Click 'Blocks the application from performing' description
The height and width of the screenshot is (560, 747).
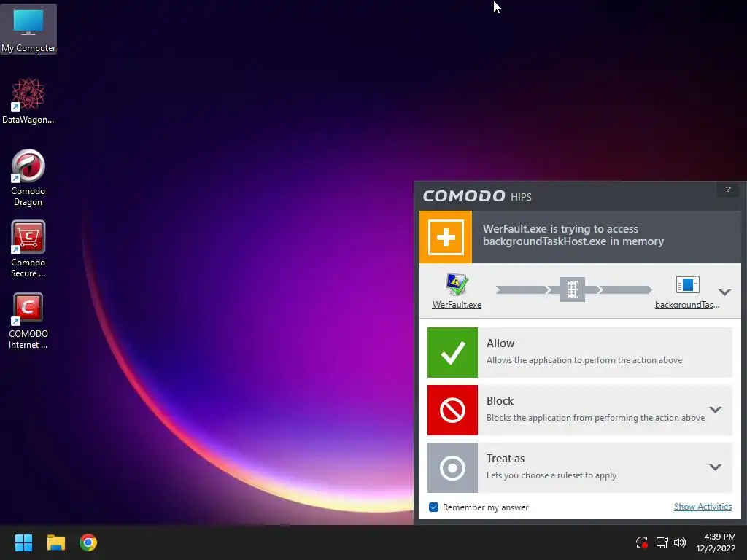[x=595, y=418]
